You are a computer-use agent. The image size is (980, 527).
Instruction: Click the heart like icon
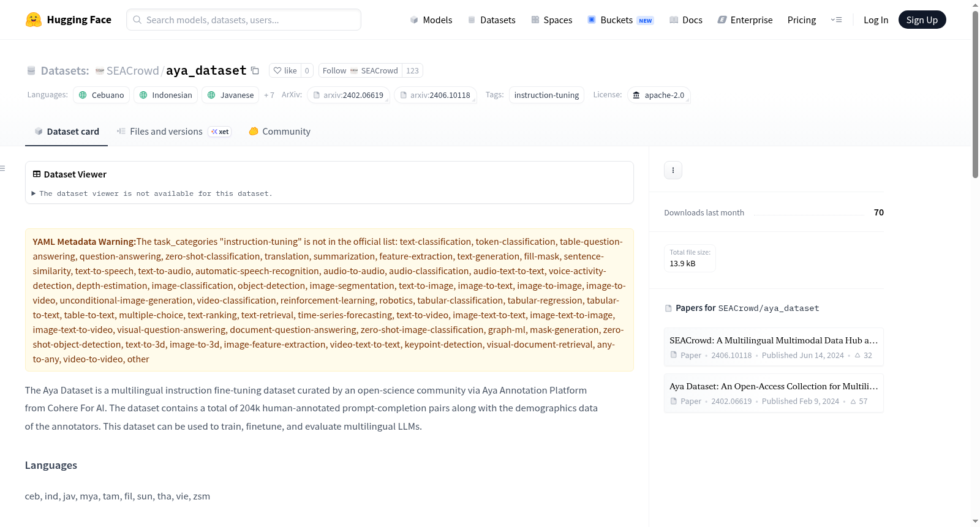pos(277,70)
